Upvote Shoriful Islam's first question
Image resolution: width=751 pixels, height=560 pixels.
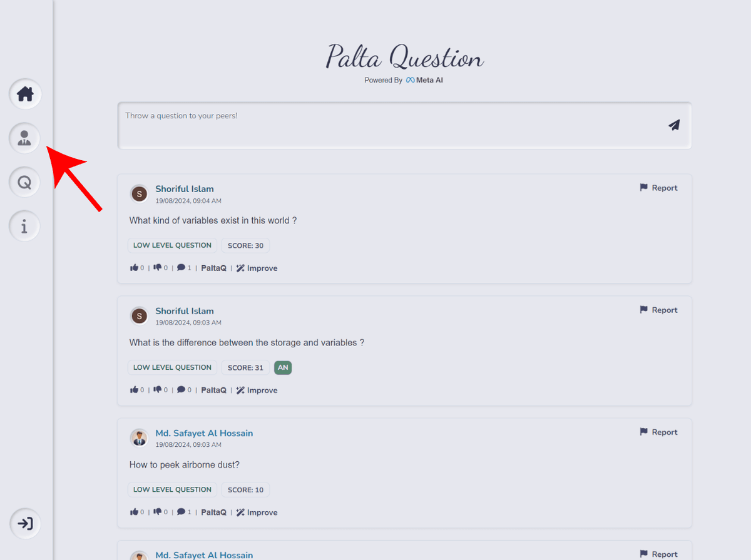(133, 267)
